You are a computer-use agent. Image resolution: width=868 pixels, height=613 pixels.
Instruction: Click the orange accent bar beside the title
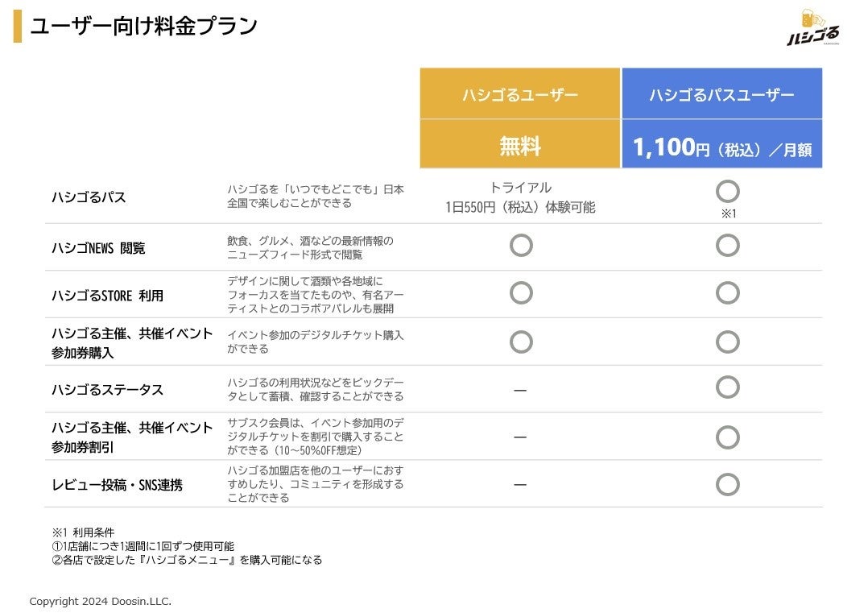click(17, 27)
